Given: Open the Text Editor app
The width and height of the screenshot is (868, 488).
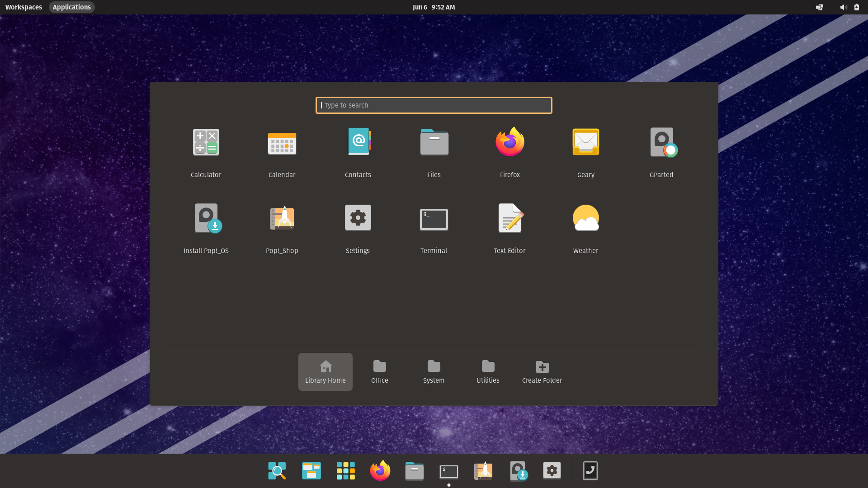Looking at the screenshot, I should (x=510, y=229).
